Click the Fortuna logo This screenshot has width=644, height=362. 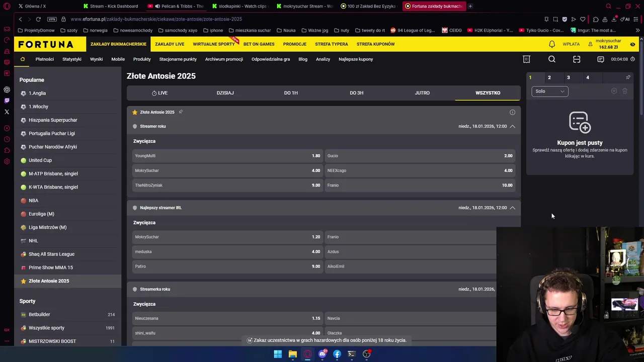46,44
